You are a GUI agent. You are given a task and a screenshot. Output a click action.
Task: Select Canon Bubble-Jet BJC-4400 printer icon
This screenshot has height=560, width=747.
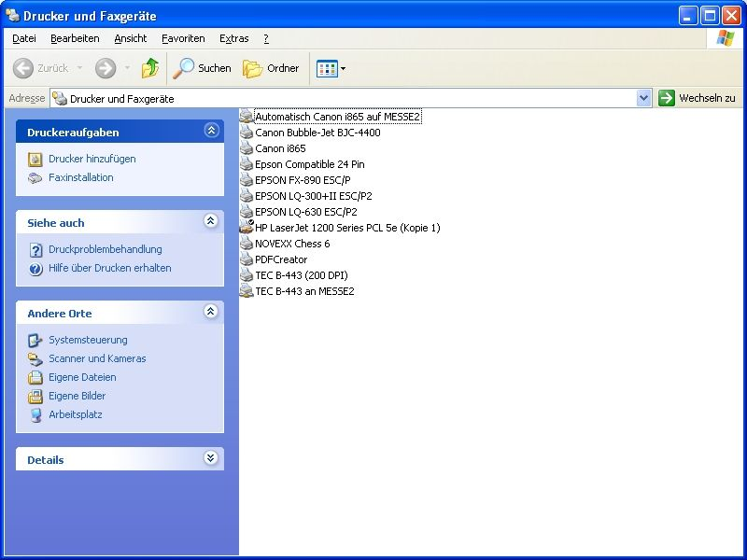(247, 133)
